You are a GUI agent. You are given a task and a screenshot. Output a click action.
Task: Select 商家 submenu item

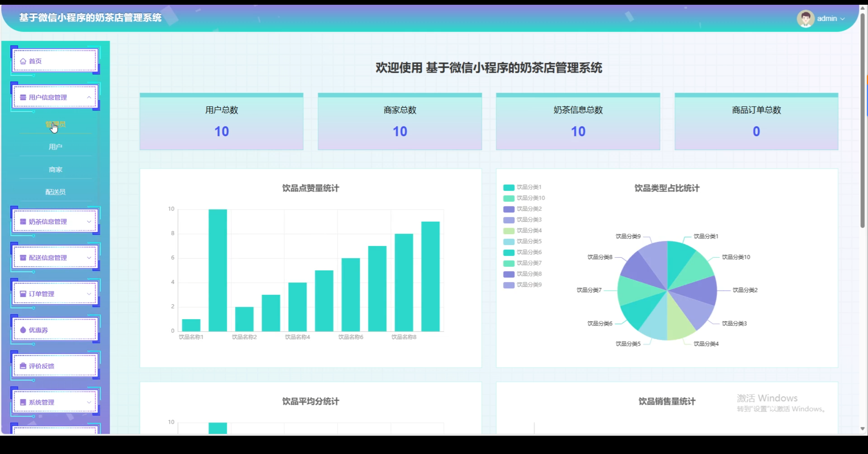tap(56, 169)
